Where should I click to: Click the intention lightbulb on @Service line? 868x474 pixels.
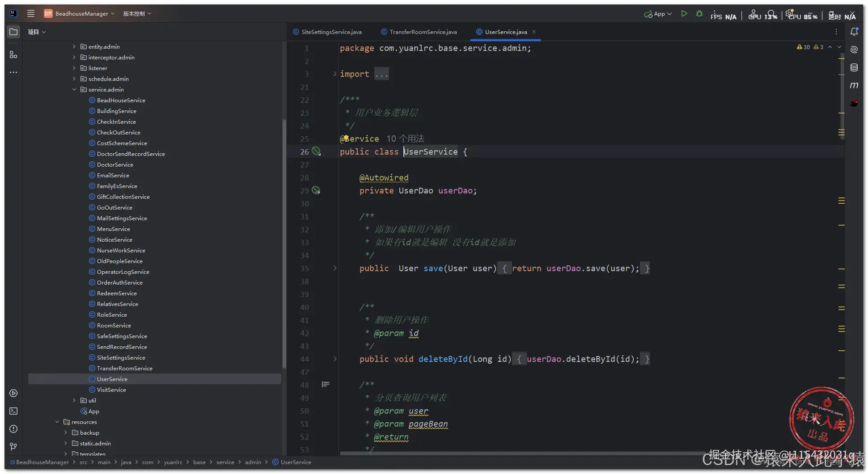tap(346, 138)
